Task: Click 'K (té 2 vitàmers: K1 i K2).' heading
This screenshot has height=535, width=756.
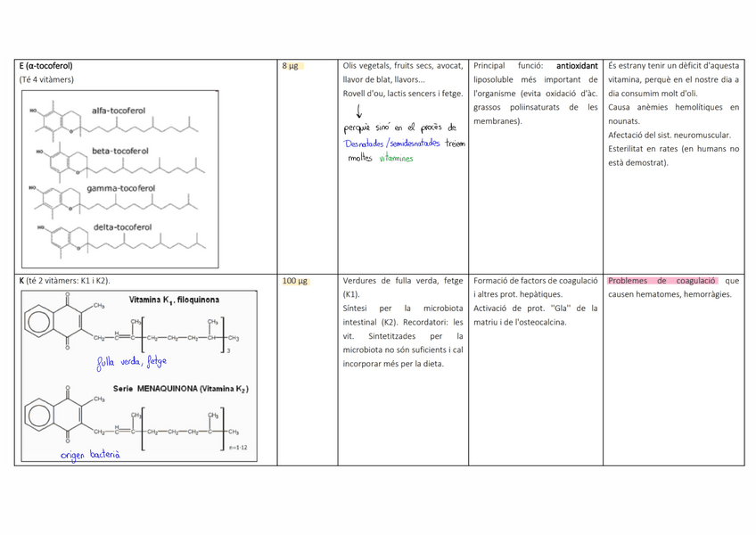Action: [x=65, y=281]
